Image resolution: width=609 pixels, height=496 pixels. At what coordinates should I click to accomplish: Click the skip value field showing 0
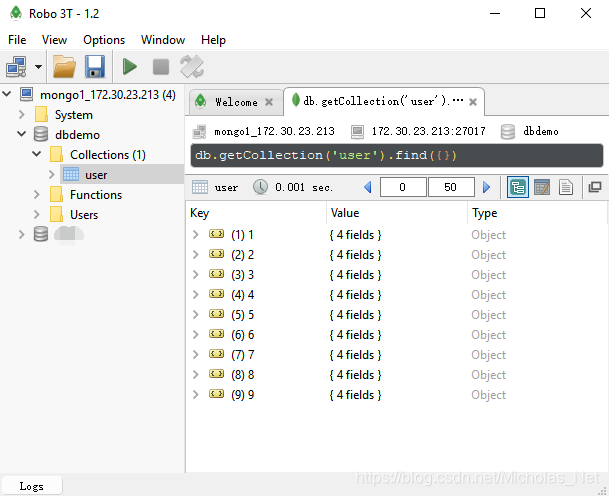(403, 187)
